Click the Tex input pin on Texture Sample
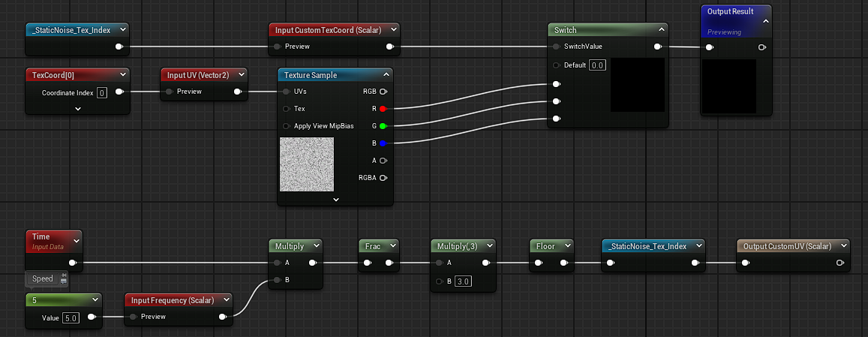Image resolution: width=868 pixels, height=337 pixels. tap(286, 109)
